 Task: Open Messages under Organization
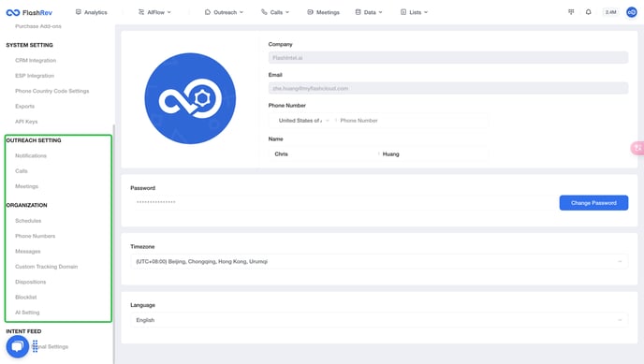pos(28,251)
